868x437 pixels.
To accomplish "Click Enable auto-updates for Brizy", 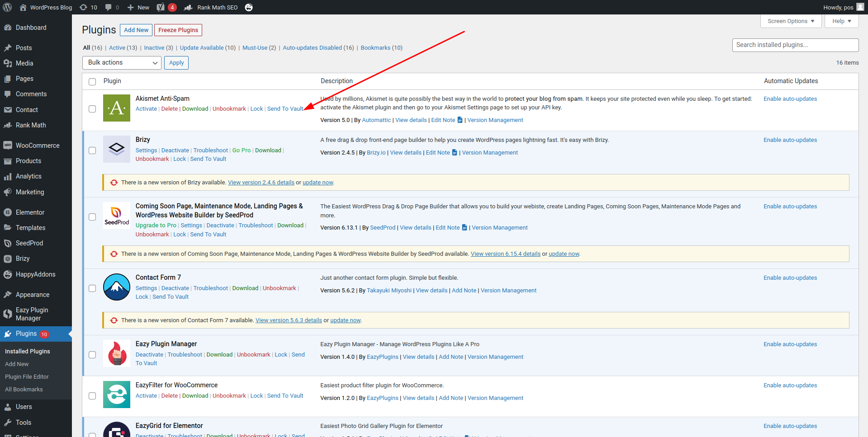I will pyautogui.click(x=790, y=140).
